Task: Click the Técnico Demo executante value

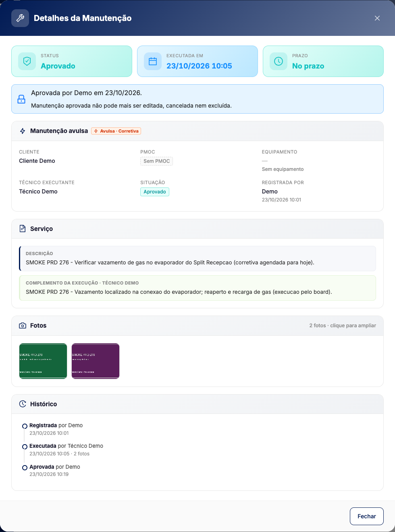Action: (x=38, y=191)
